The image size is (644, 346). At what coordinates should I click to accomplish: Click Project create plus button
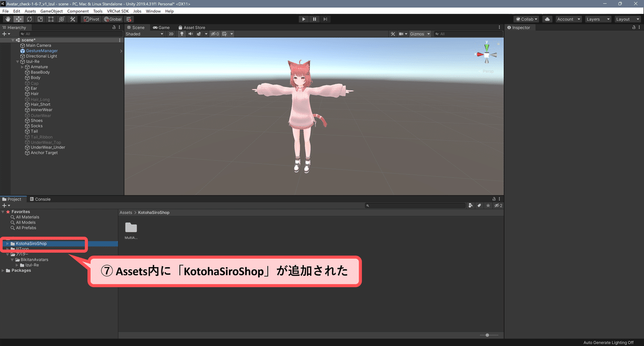[6, 205]
